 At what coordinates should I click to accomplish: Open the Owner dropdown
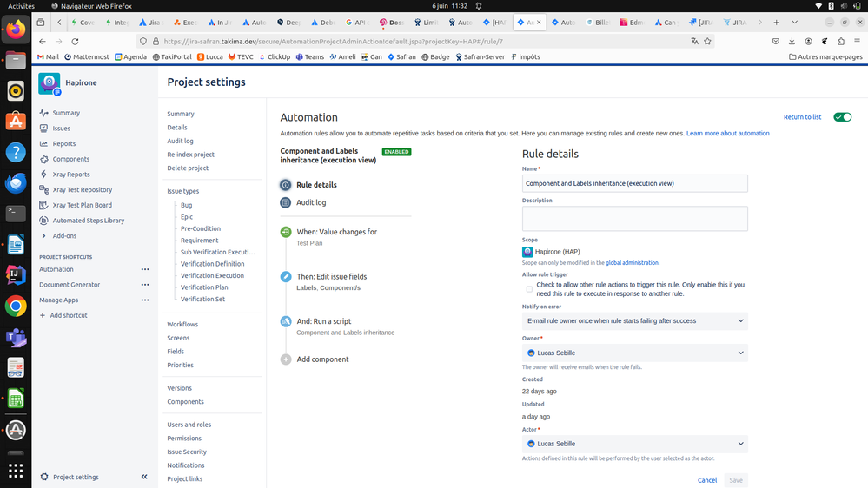pyautogui.click(x=635, y=353)
